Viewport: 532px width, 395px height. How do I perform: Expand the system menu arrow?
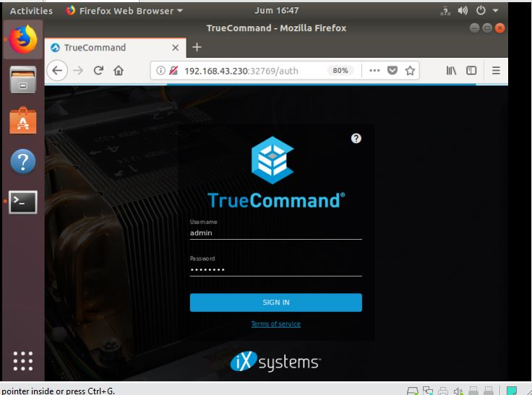pyautogui.click(x=495, y=11)
